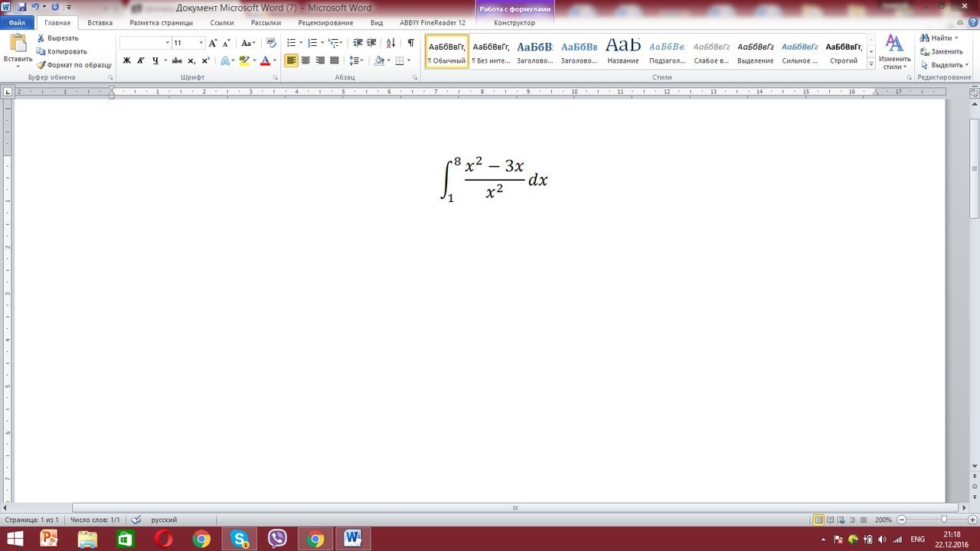Viewport: 980px width, 551px height.
Task: Increase font size with grow font icon
Action: (x=213, y=43)
